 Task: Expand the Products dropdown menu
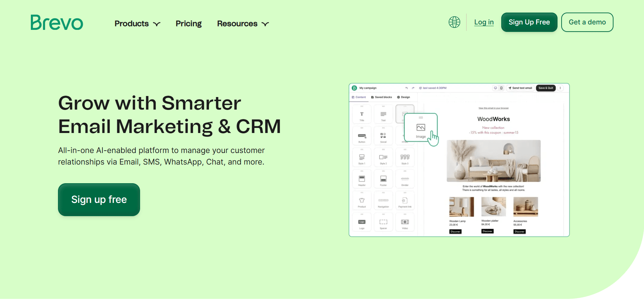point(137,24)
